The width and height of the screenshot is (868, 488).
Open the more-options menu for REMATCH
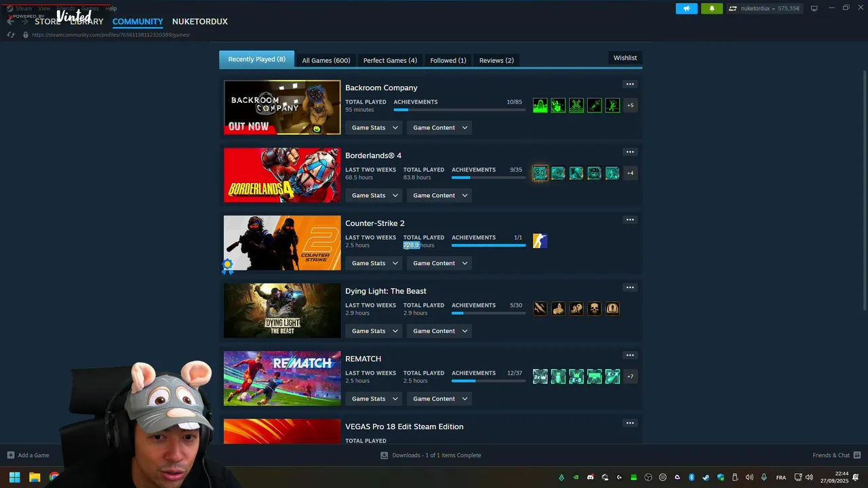630,355
